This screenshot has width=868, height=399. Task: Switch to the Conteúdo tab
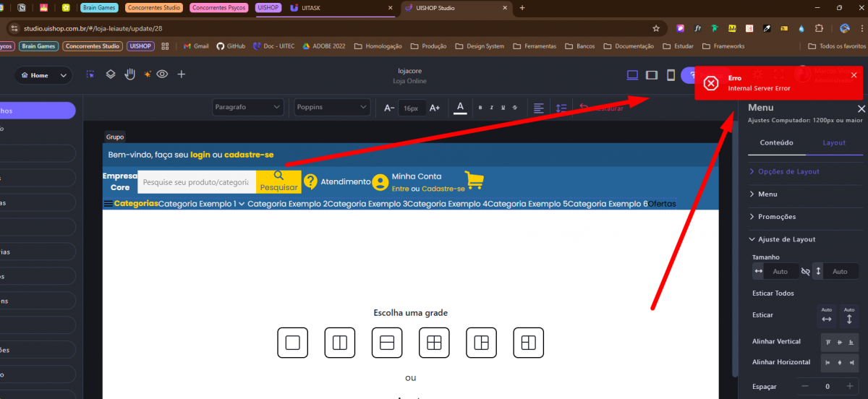[x=776, y=142]
